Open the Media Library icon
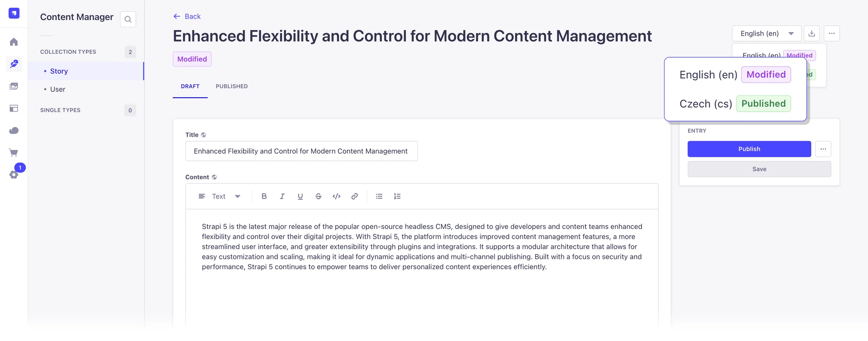 click(x=14, y=86)
